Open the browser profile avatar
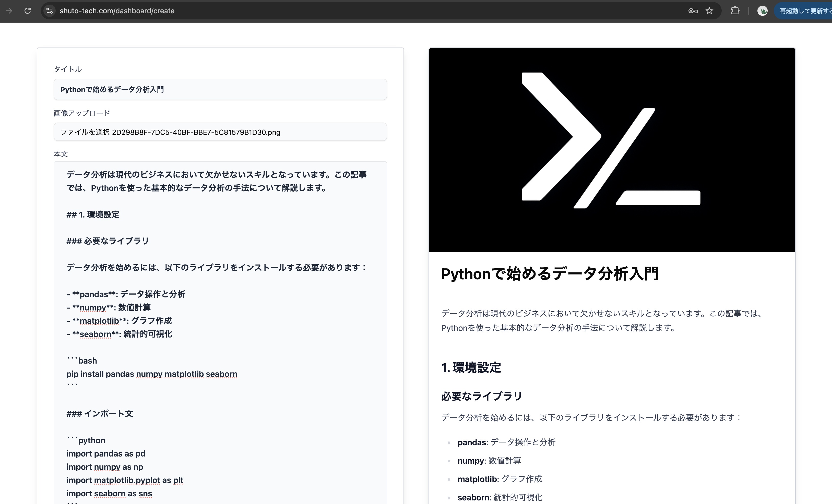This screenshot has width=832, height=504. (x=763, y=11)
